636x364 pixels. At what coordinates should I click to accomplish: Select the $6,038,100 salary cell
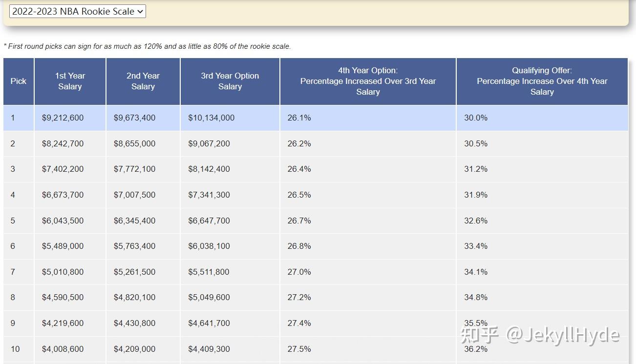click(x=230, y=246)
